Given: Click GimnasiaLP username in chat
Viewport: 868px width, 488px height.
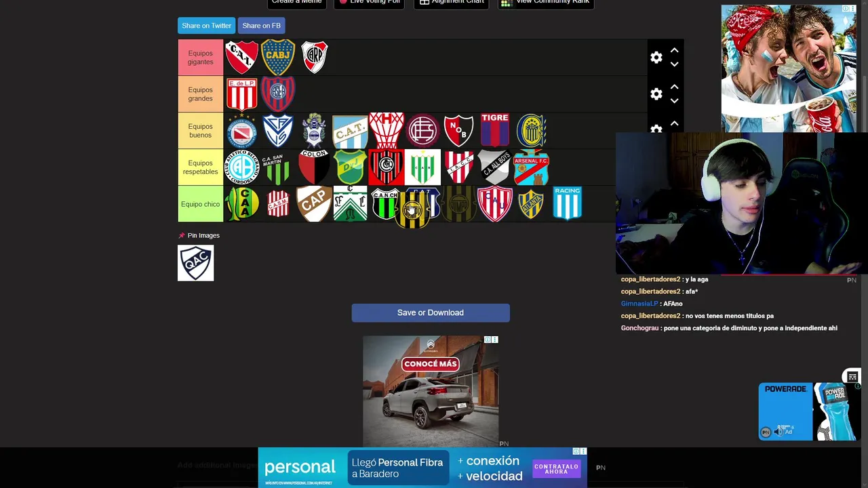Looking at the screenshot, I should click(639, 304).
